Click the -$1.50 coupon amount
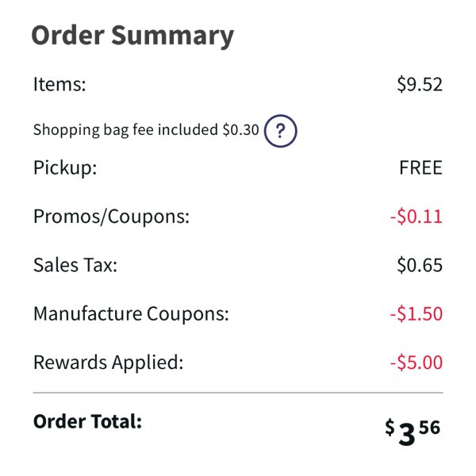Viewport: 476px width, 476px height. point(416,313)
